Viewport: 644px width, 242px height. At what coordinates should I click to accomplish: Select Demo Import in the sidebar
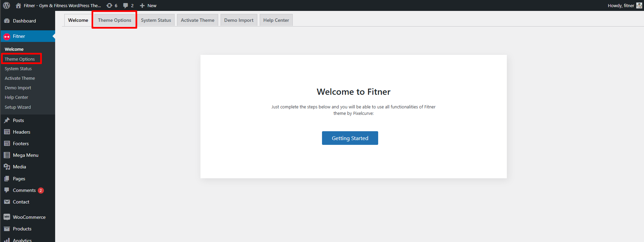(x=18, y=88)
